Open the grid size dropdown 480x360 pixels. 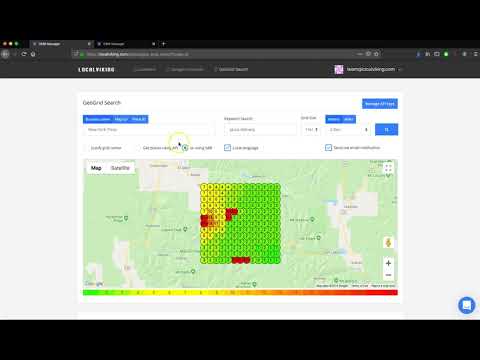[x=311, y=129]
